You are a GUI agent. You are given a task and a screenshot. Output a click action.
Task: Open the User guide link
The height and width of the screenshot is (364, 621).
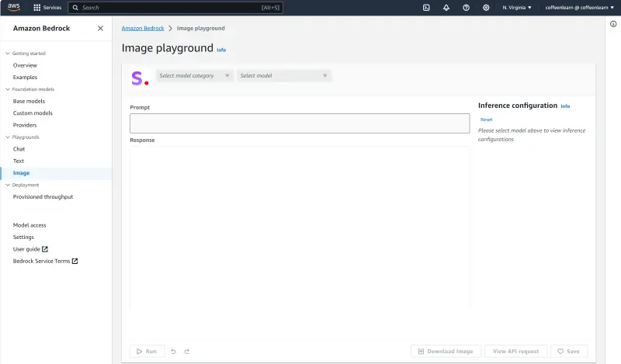(x=26, y=249)
